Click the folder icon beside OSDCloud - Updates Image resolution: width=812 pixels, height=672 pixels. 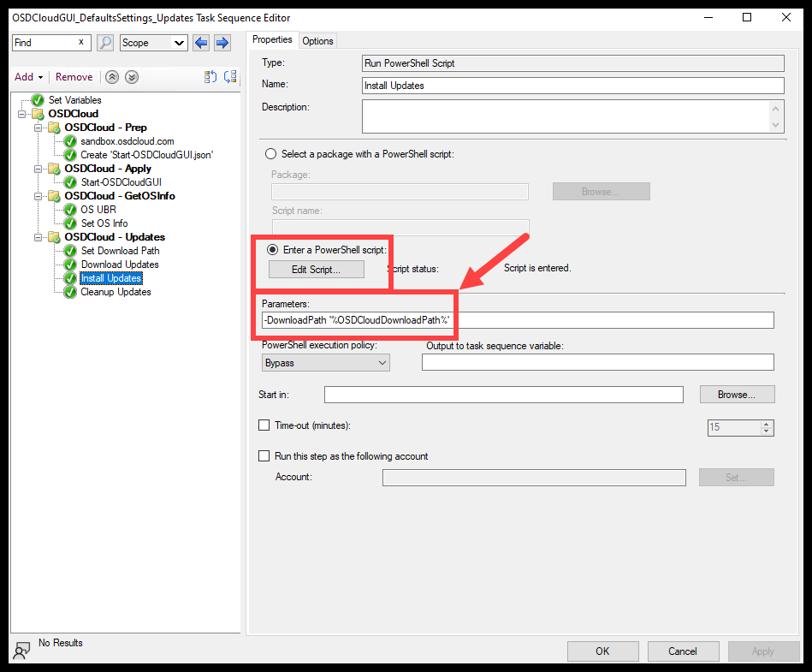coord(53,237)
